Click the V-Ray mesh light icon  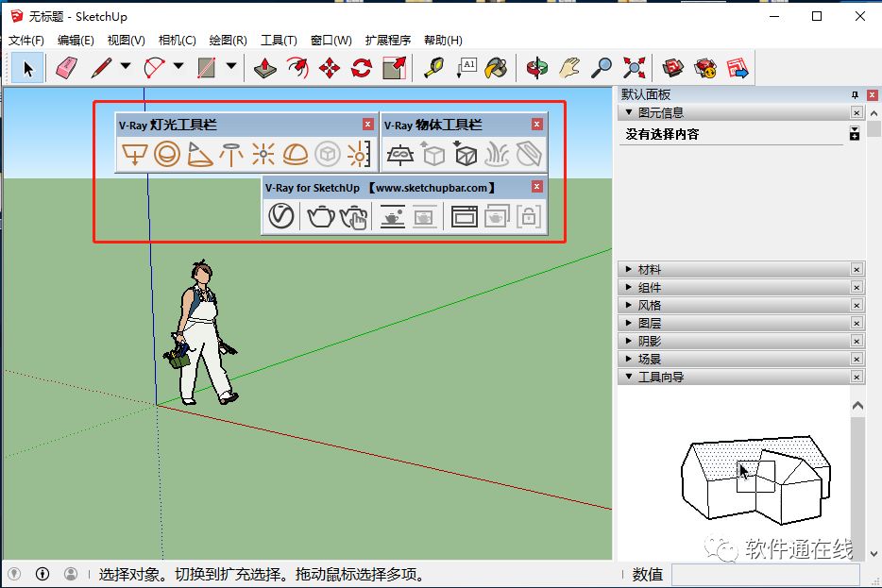pyautogui.click(x=328, y=154)
